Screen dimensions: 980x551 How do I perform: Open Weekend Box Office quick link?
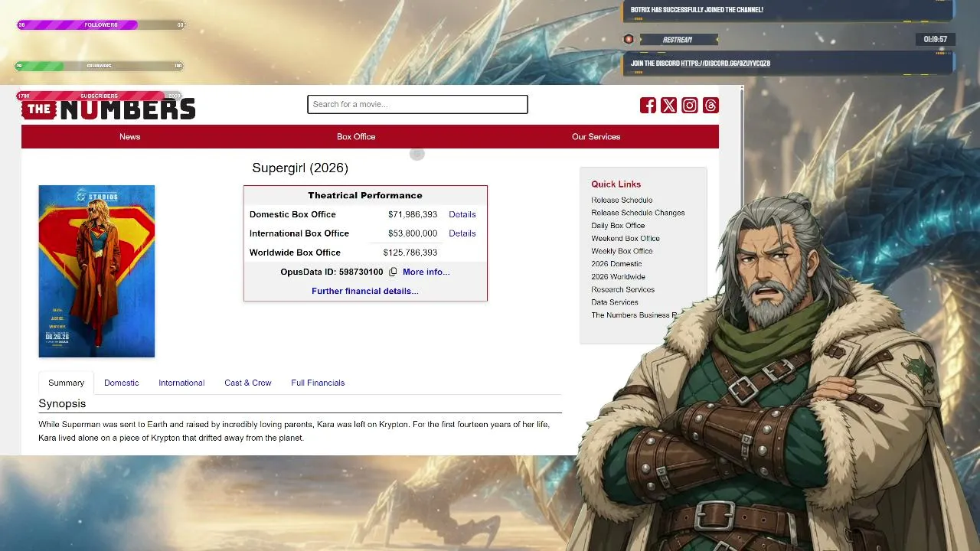tap(626, 238)
